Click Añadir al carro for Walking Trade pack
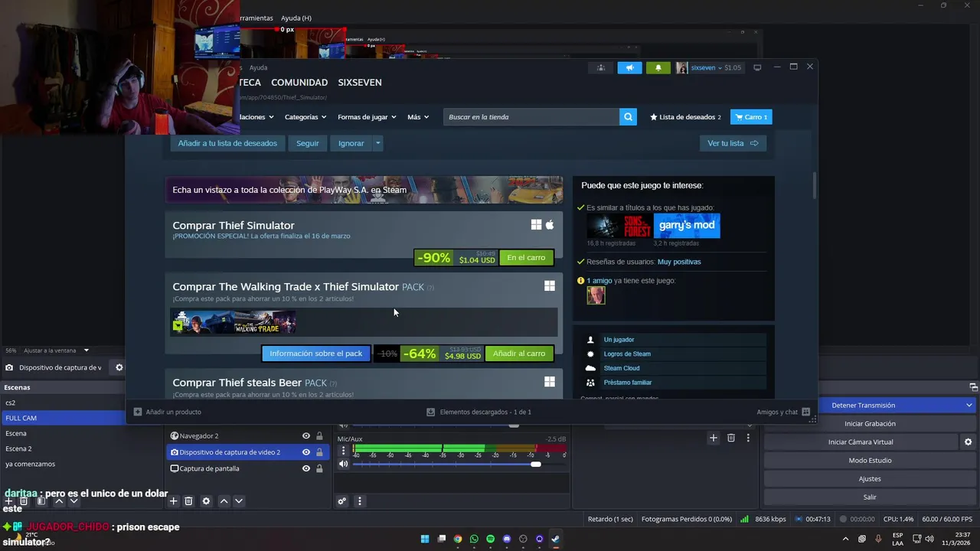This screenshot has height=551, width=980. point(519,354)
